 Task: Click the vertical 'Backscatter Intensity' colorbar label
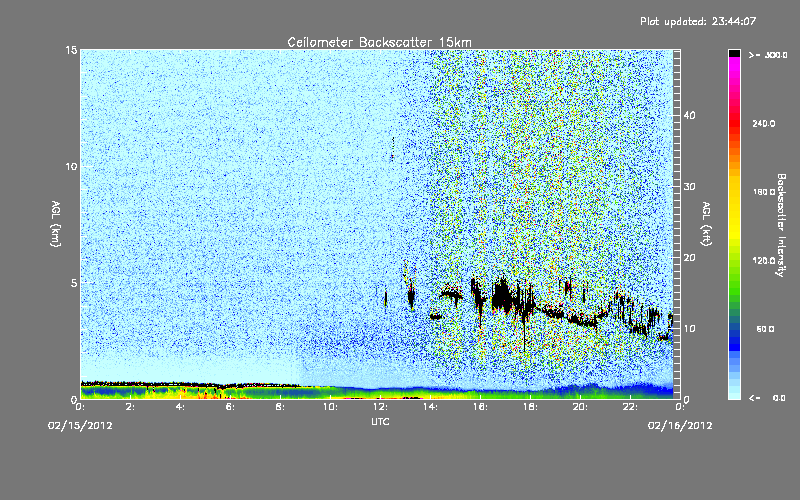click(781, 225)
